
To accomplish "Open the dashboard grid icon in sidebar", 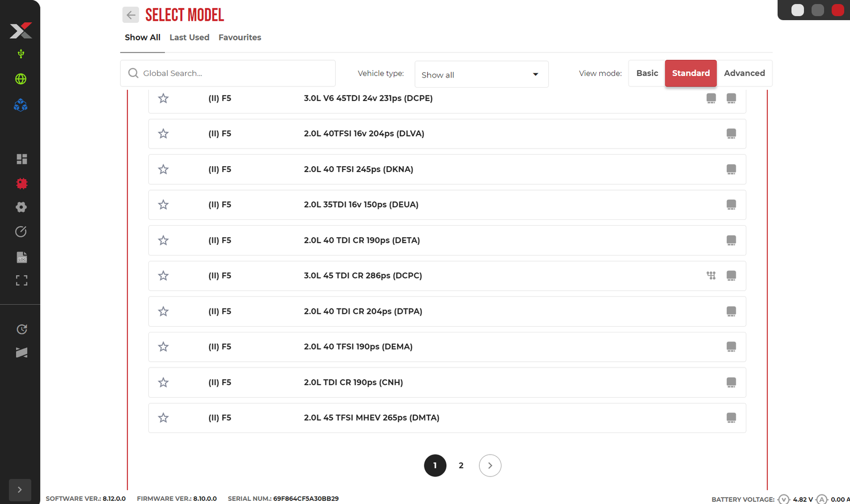I will pos(22,159).
